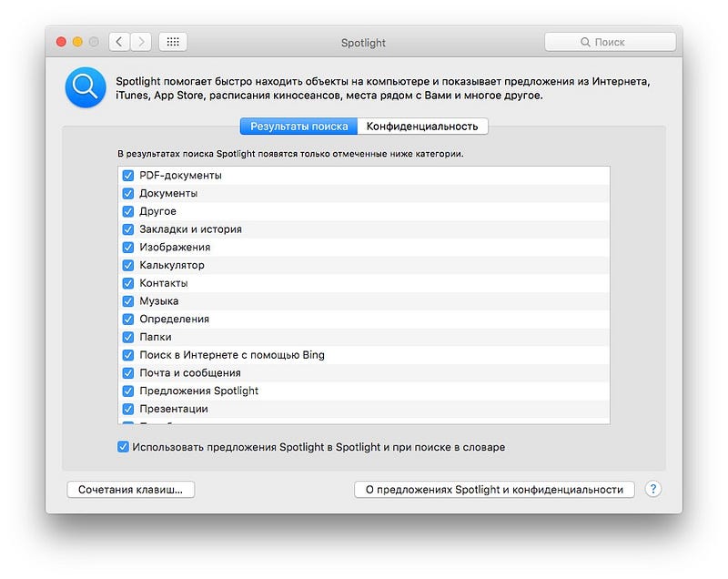Uncheck the Музыка category
Image resolution: width=728 pixels, height=579 pixels.
128,301
